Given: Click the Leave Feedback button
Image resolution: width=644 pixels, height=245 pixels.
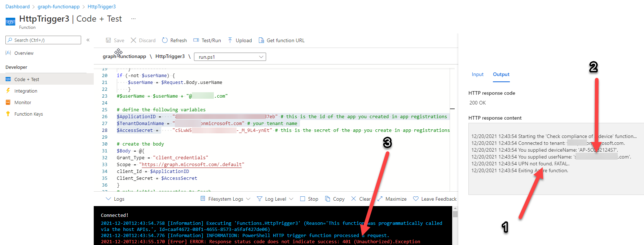Looking at the screenshot, I should (435, 199).
